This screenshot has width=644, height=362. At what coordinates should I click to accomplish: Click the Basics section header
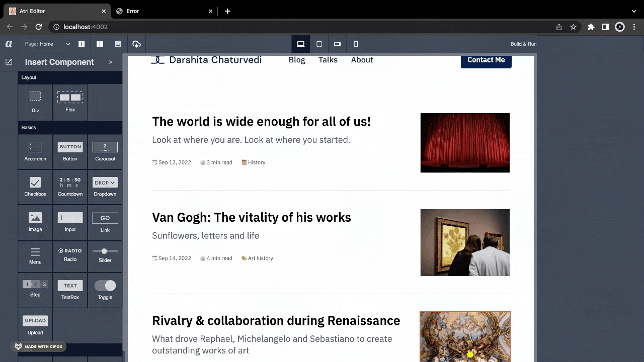tap(70, 128)
